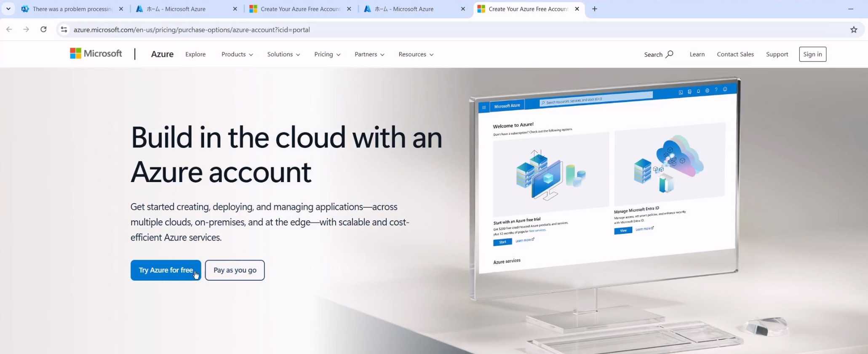Click Try Azure for free button
The image size is (868, 354).
166,270
